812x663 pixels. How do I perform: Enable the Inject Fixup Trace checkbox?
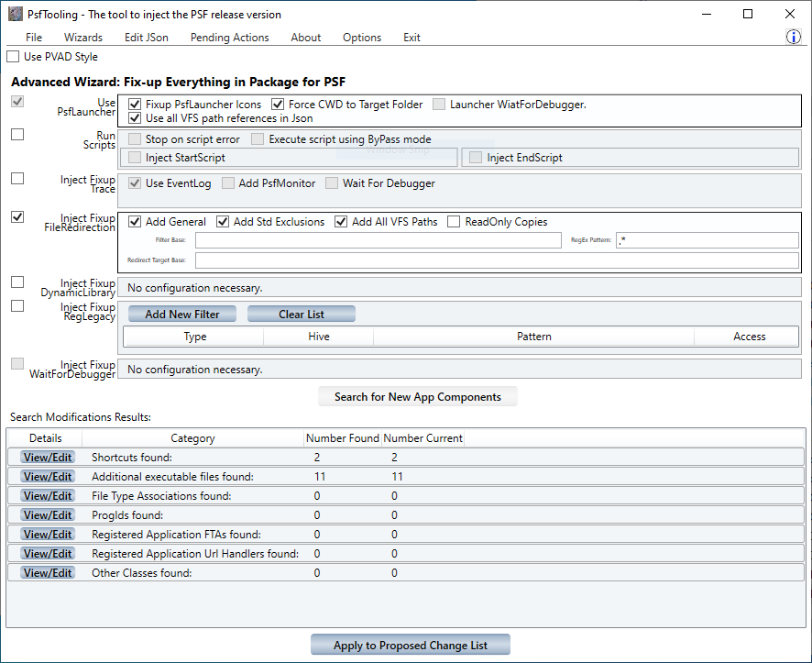click(17, 178)
